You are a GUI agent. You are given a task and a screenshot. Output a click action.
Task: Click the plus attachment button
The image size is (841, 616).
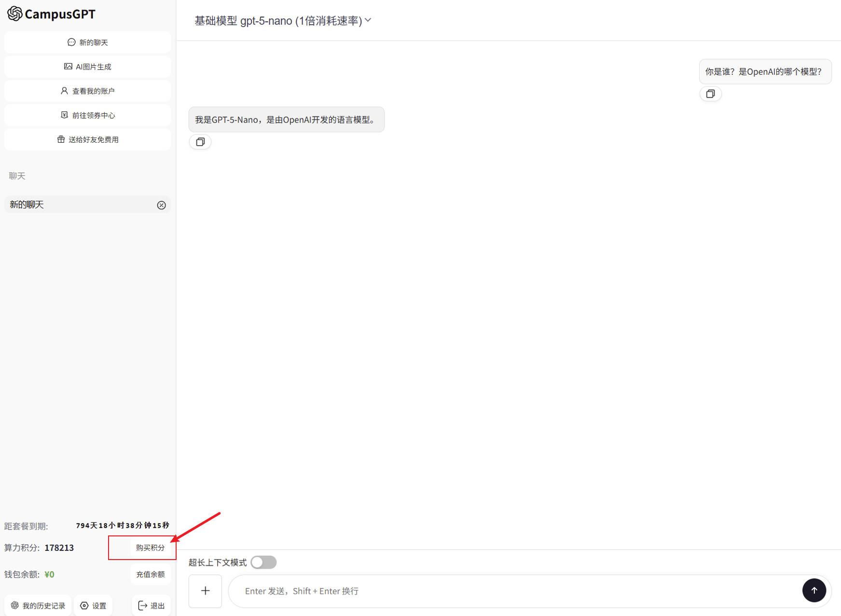(205, 591)
